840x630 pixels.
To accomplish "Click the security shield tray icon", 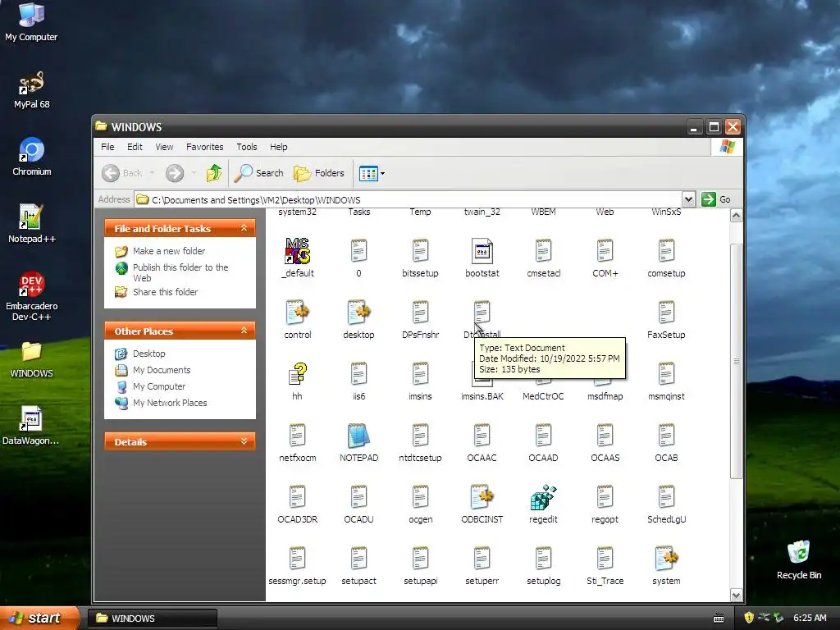I will (x=749, y=618).
